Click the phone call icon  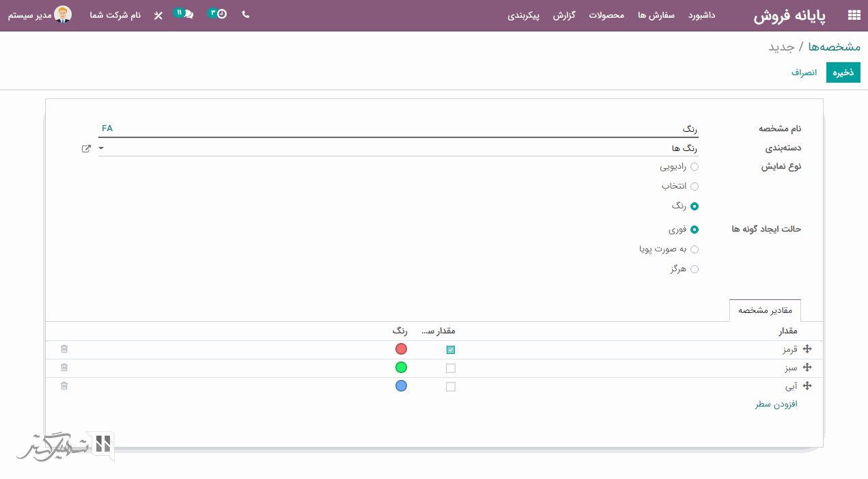pos(246,14)
